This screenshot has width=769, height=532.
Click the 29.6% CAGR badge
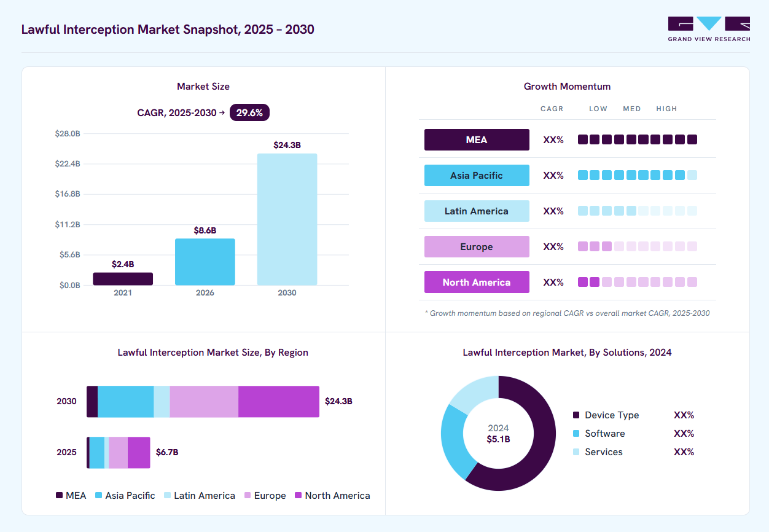[249, 112]
